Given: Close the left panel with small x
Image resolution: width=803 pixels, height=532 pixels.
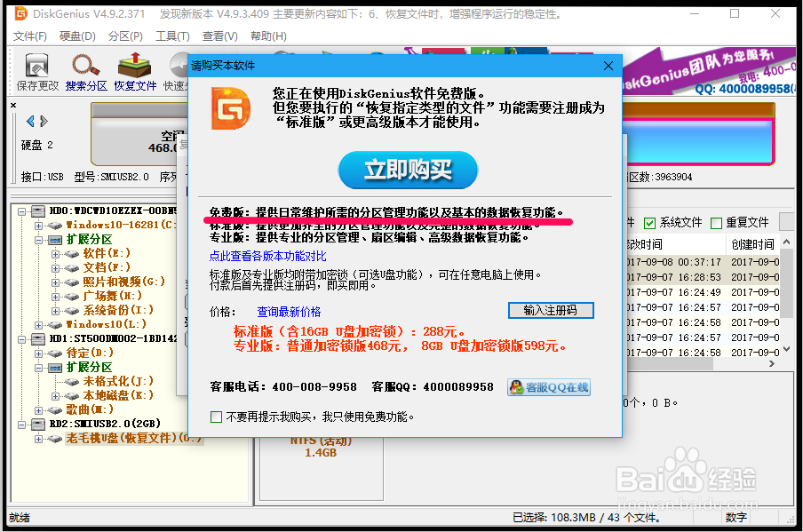Looking at the screenshot, I should click(13, 105).
